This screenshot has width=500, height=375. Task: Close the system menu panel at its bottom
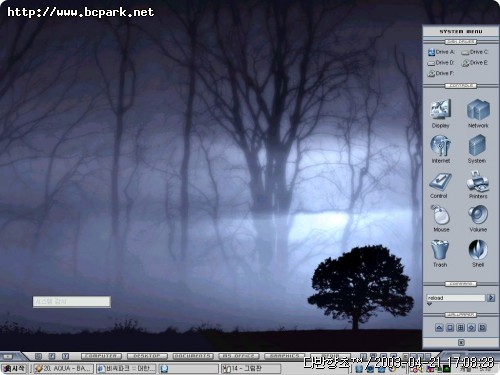coord(461,342)
